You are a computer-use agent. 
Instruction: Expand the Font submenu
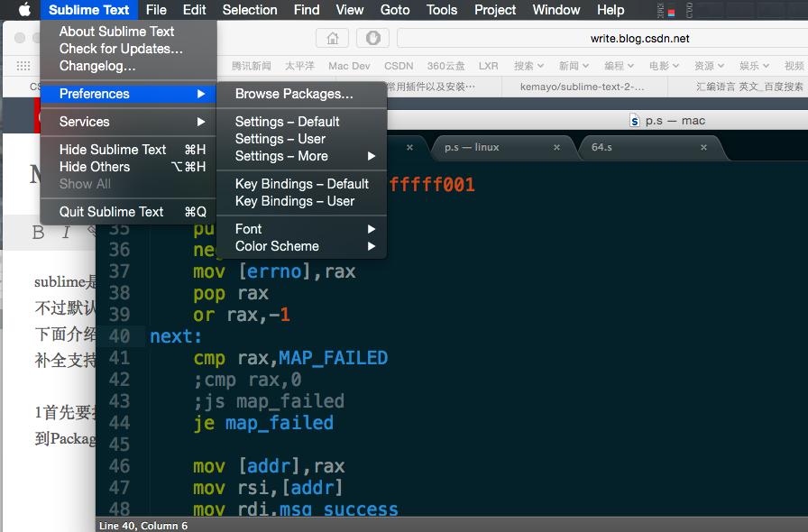point(301,229)
